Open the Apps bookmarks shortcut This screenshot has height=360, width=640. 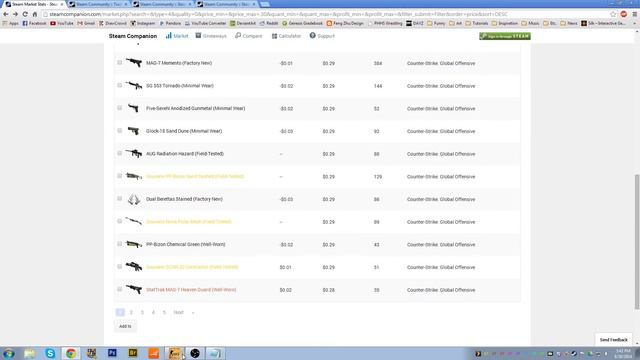tap(11, 23)
